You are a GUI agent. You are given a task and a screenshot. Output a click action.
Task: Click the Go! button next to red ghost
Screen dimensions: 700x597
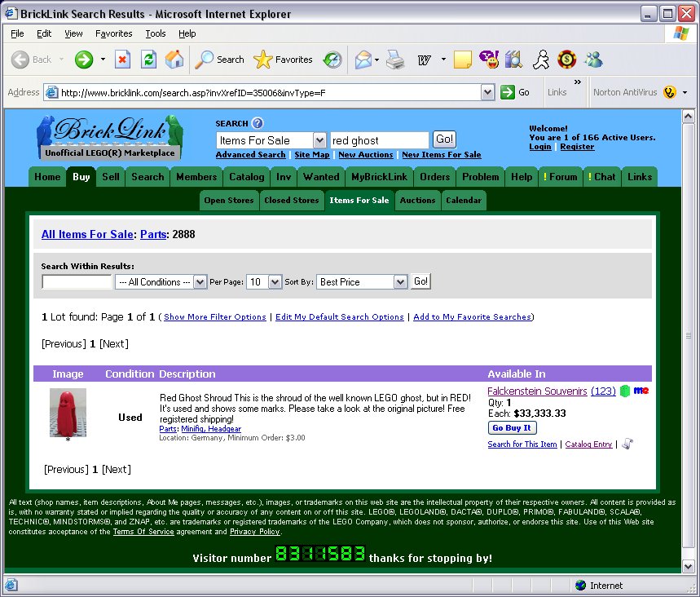(x=444, y=139)
